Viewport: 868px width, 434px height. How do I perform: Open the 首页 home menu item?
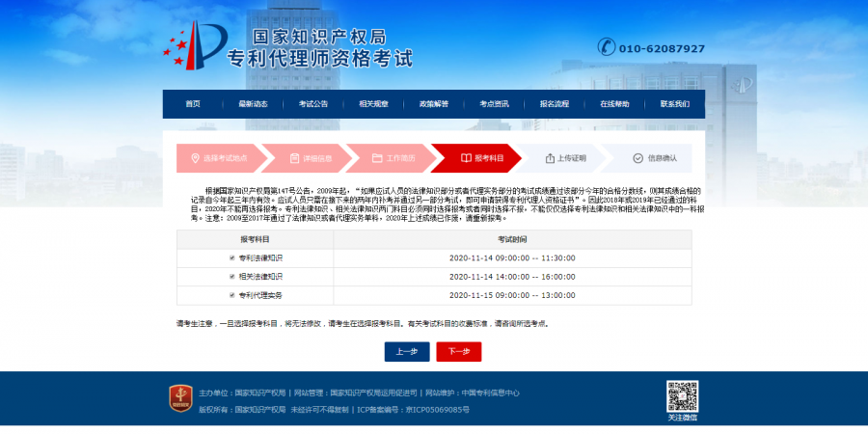[193, 104]
